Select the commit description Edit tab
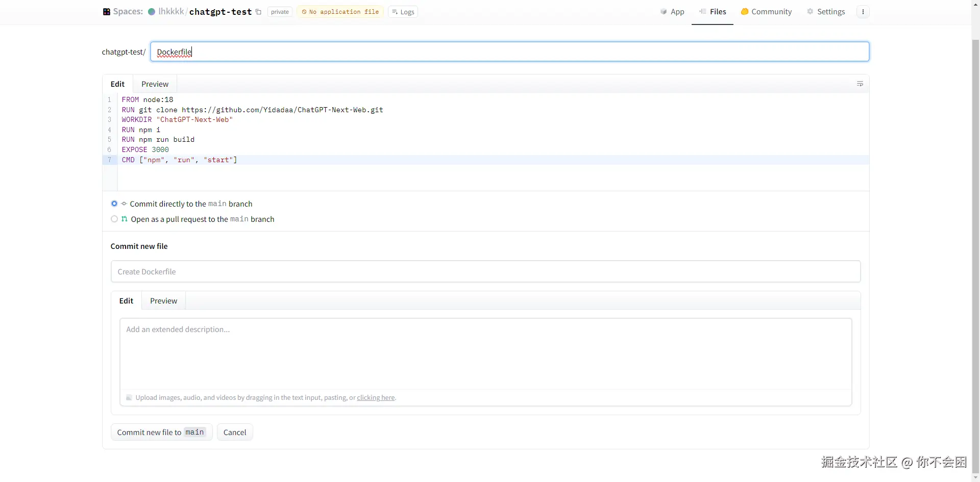Viewport: 980px width, 482px height. pos(126,301)
